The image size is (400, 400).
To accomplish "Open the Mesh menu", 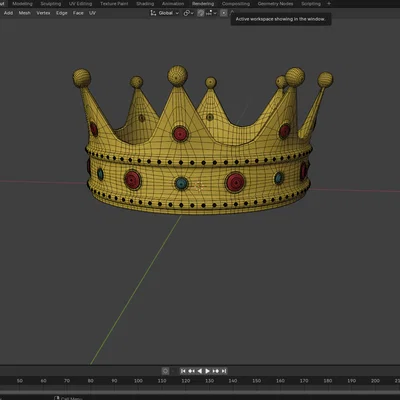I will point(24,13).
